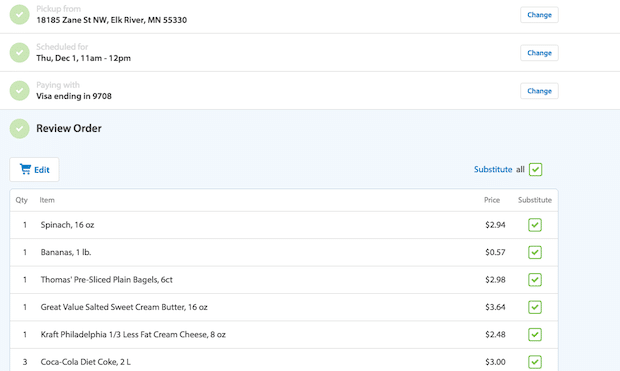Change the scheduled pickup time

point(539,53)
